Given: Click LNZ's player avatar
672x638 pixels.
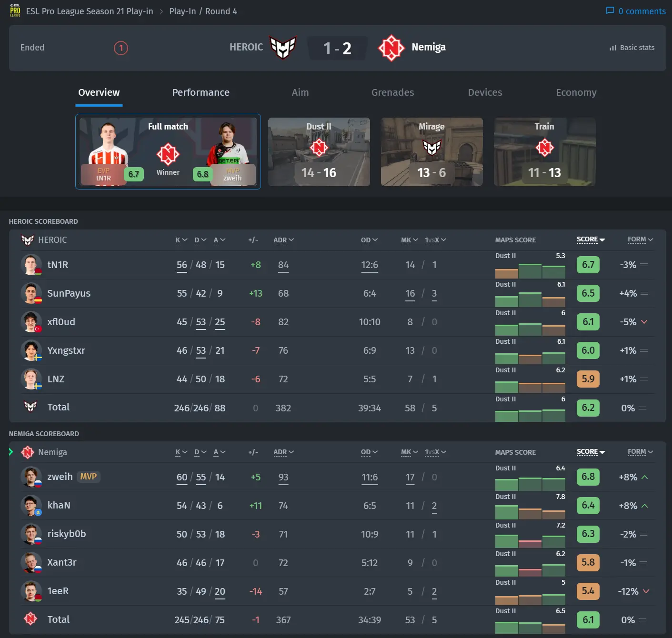Looking at the screenshot, I should pos(31,379).
